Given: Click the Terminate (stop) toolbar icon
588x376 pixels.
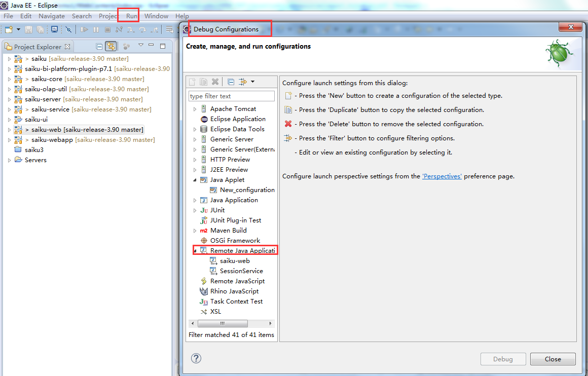Looking at the screenshot, I should pyautogui.click(x=107, y=29).
